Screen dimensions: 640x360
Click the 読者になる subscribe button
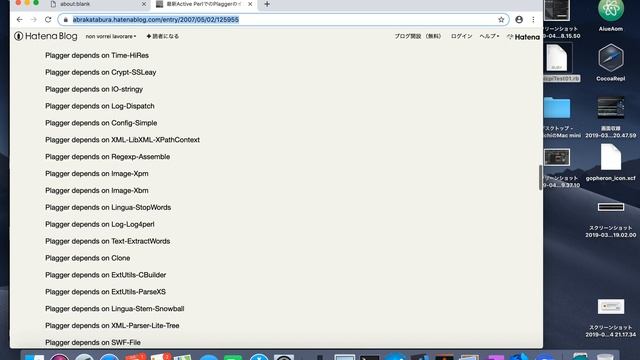[162, 36]
